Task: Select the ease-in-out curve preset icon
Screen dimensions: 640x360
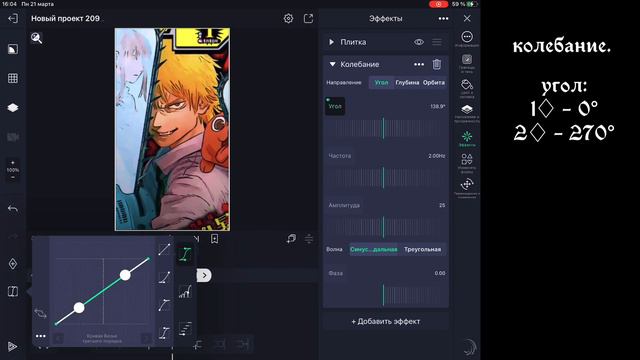Action: (x=164, y=333)
